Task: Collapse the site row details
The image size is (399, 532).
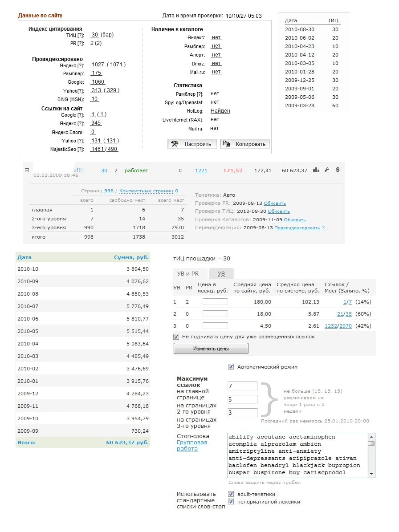Action: point(27,170)
